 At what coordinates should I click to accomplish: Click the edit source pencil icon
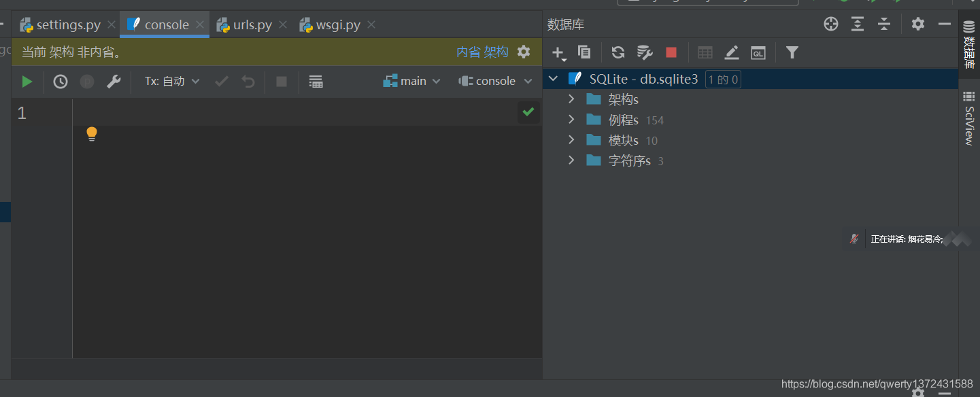[732, 52]
